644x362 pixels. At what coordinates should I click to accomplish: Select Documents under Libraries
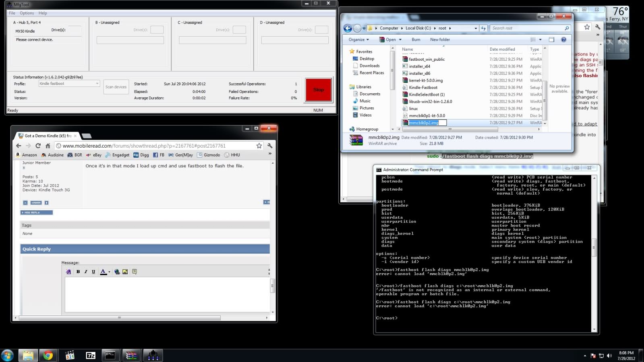click(x=370, y=94)
